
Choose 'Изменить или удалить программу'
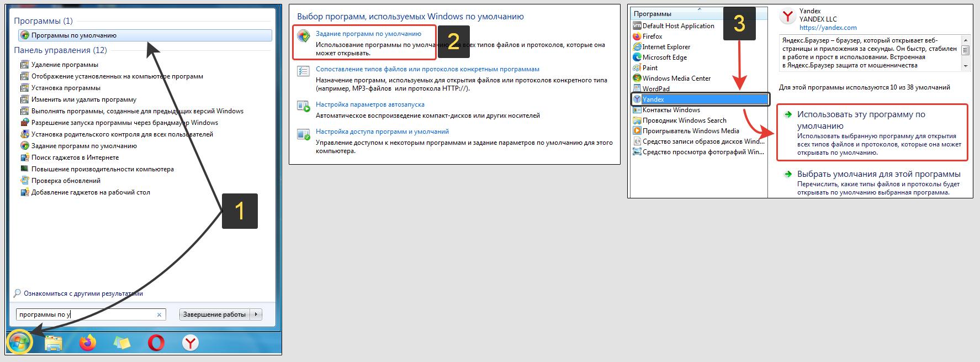click(x=84, y=99)
